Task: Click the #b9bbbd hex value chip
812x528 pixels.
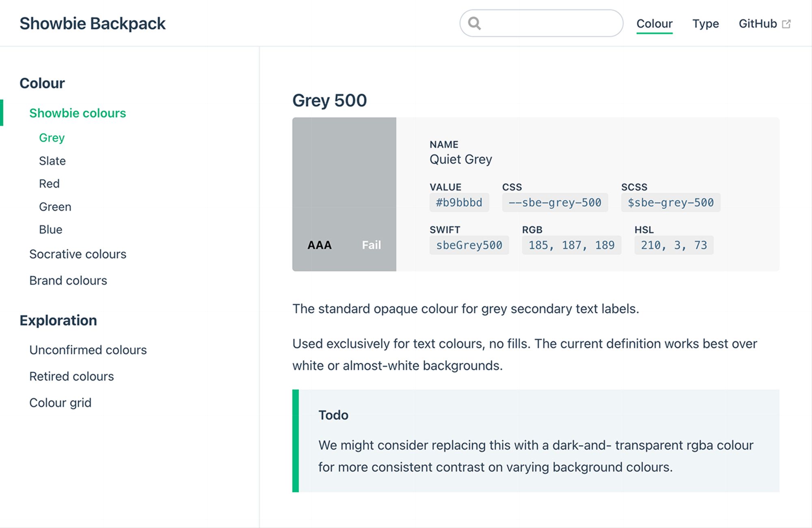Action: tap(459, 202)
